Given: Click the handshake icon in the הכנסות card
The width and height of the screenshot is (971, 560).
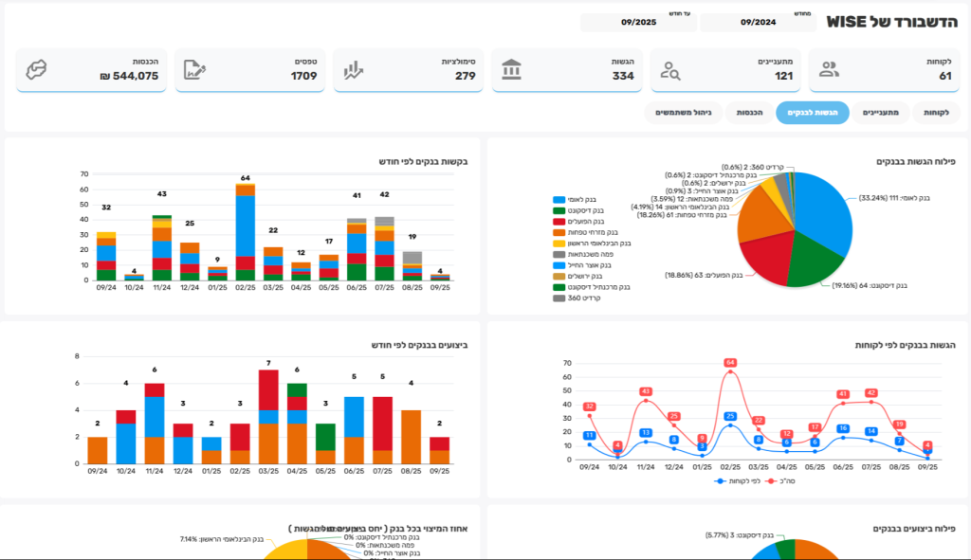Looking at the screenshot, I should click(37, 69).
